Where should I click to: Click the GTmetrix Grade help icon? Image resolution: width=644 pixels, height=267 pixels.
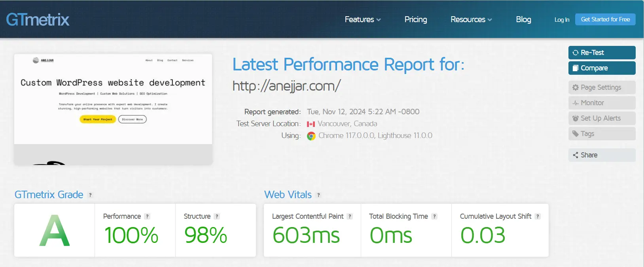click(x=90, y=195)
